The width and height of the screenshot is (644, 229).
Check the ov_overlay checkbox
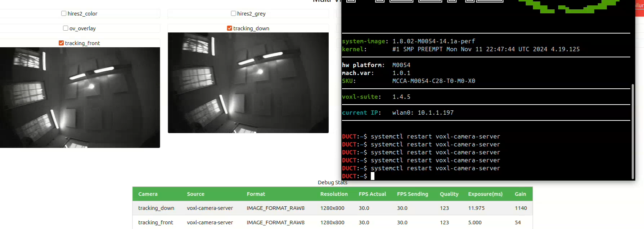(66, 28)
